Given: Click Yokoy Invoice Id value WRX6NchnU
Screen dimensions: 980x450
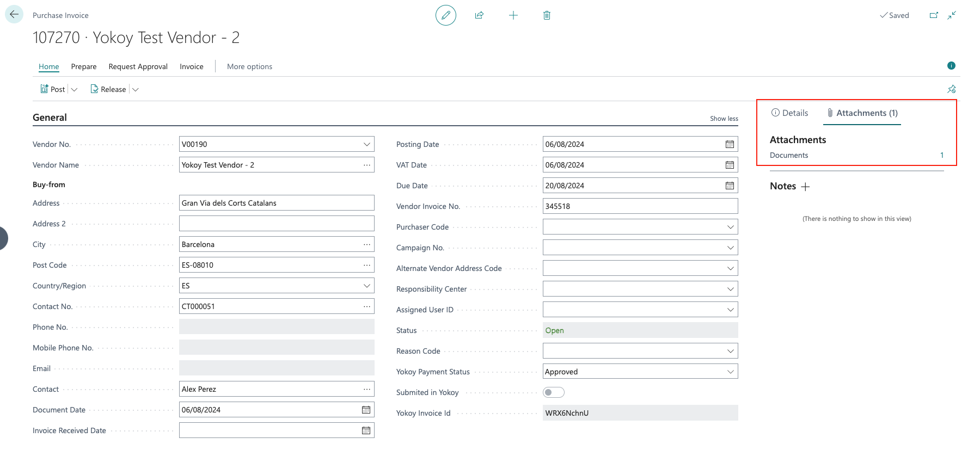Looking at the screenshot, I should (567, 413).
